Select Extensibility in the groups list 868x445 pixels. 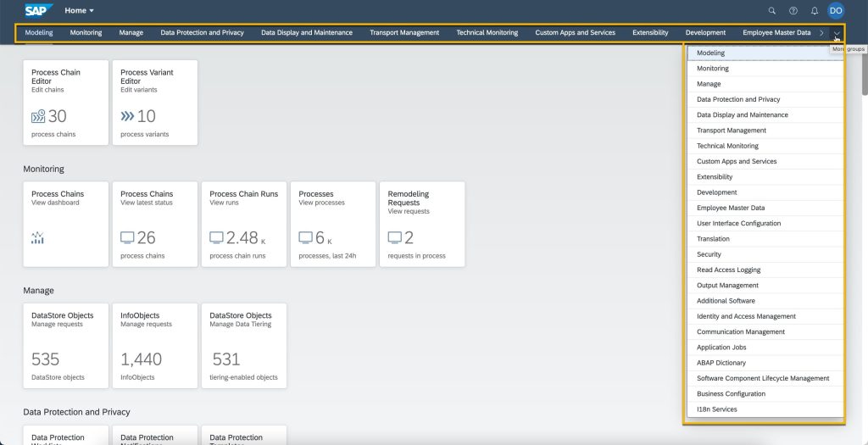click(765, 177)
